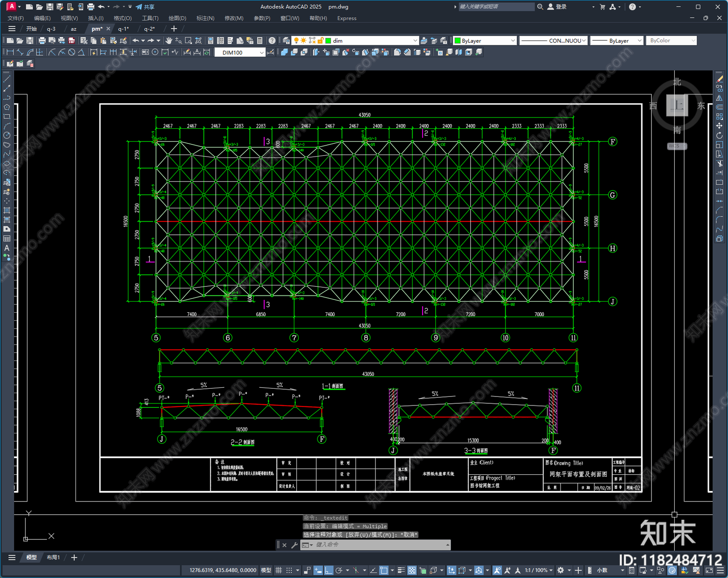The width and height of the screenshot is (728, 578).
Task: Click the Move tool in modify toolbar
Action: [x=719, y=126]
